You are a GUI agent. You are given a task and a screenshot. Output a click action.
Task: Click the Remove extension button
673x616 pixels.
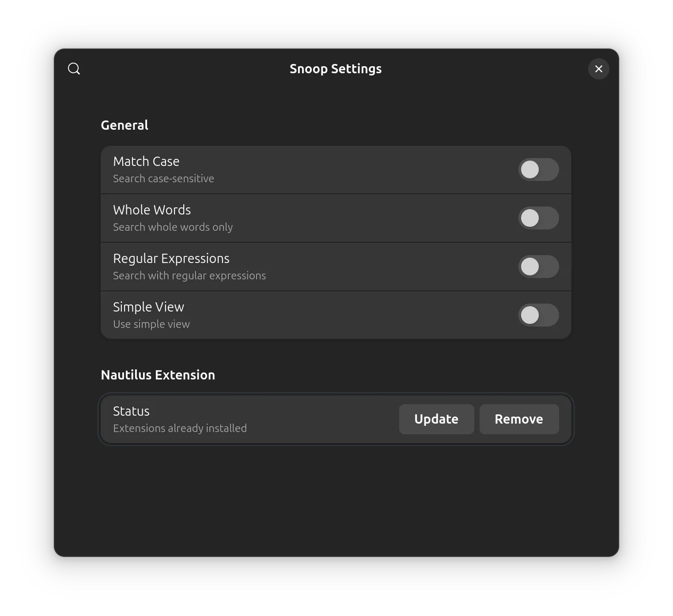click(518, 419)
